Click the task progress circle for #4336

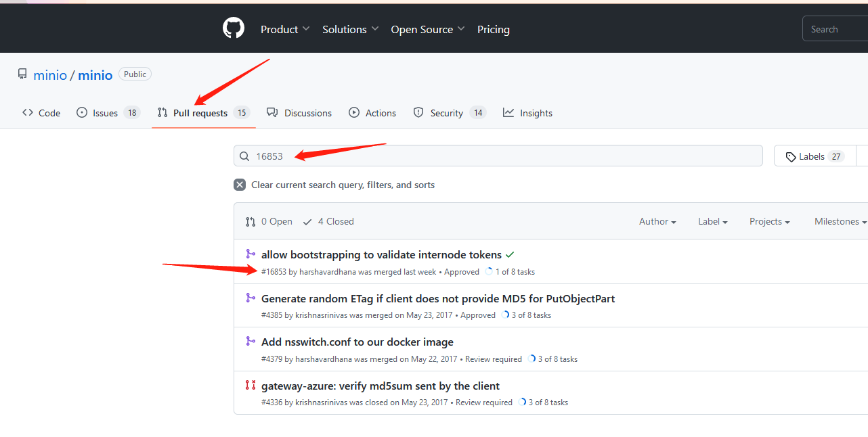pos(522,402)
